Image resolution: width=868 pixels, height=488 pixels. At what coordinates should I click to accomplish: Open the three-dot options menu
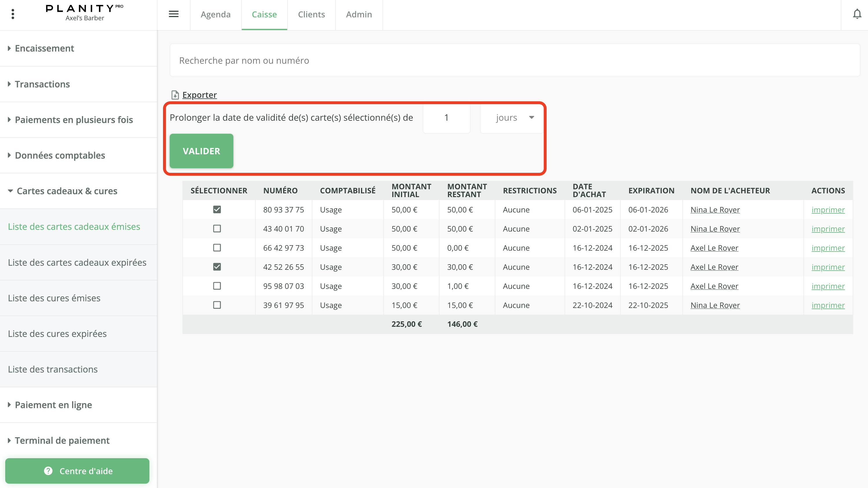point(13,14)
